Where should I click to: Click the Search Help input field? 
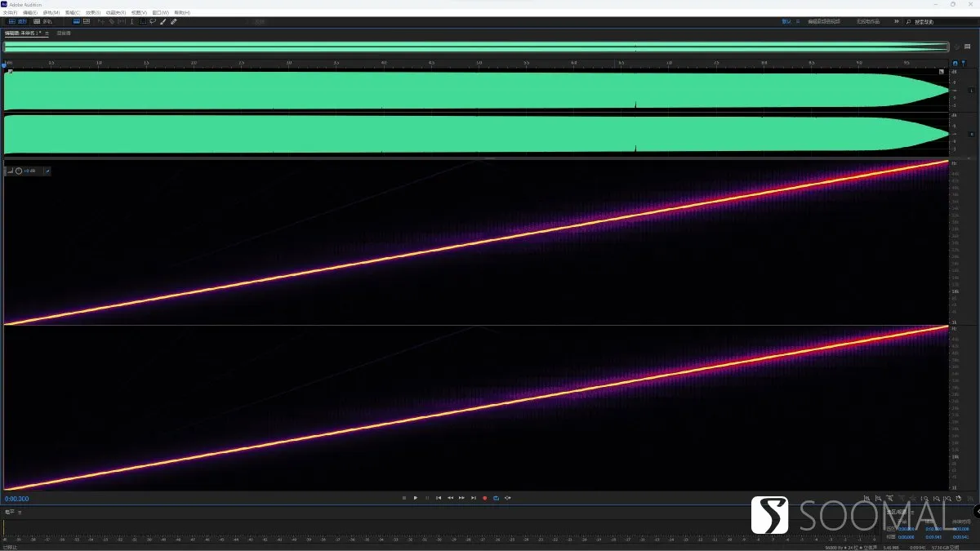[939, 22]
